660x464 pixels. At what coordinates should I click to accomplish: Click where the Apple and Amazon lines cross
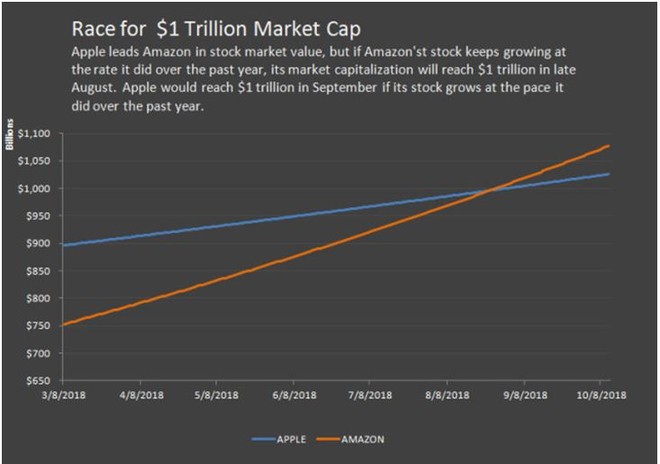click(489, 191)
